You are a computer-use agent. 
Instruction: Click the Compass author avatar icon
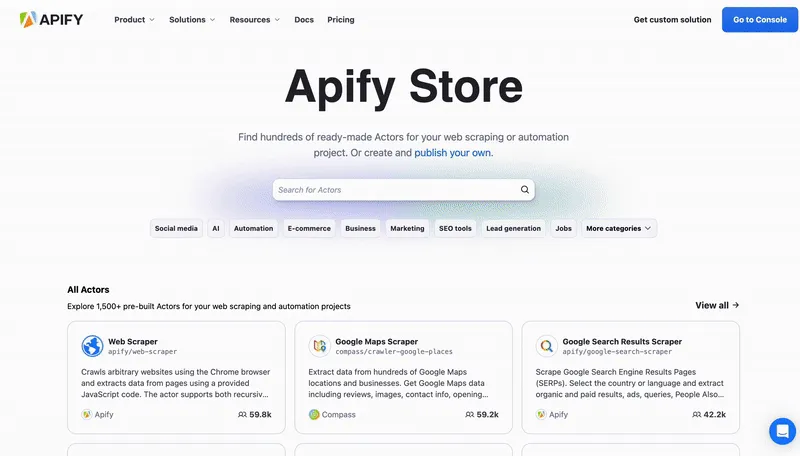314,414
